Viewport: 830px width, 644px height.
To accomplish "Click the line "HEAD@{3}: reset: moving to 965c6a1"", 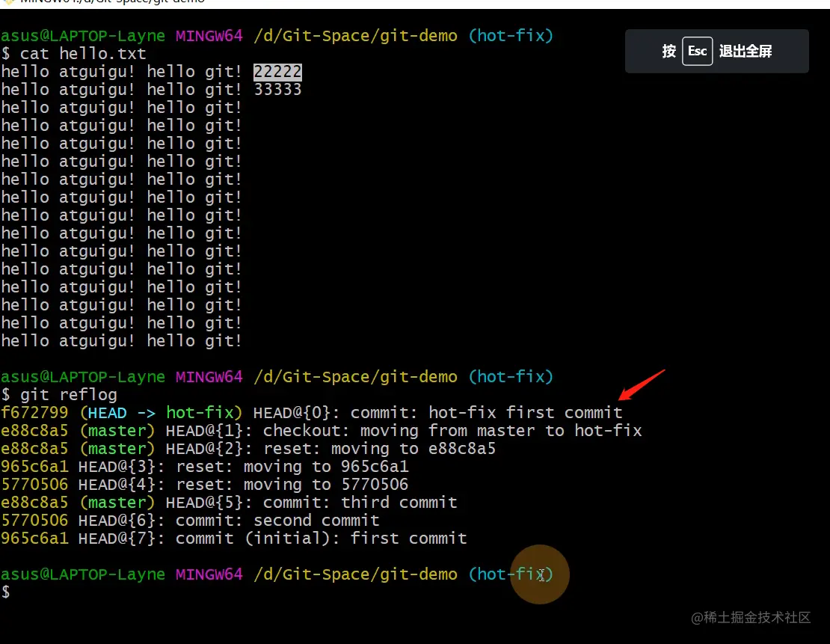I will [x=244, y=467].
